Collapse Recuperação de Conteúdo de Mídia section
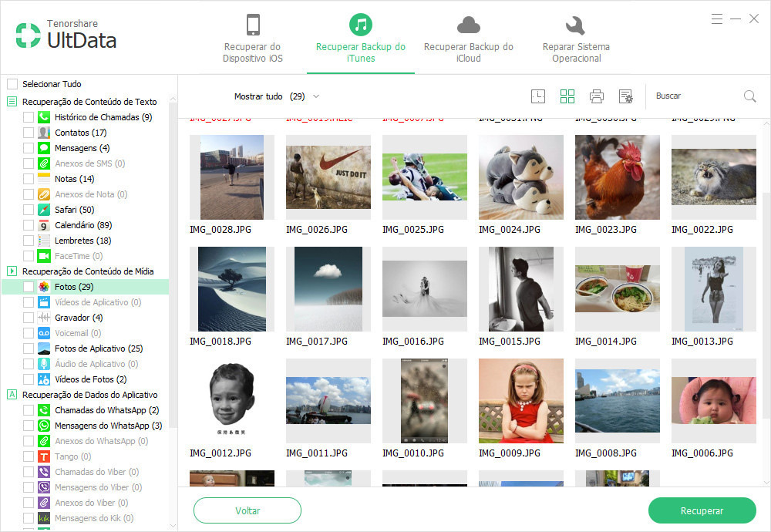This screenshot has width=771, height=532. pyautogui.click(x=12, y=271)
